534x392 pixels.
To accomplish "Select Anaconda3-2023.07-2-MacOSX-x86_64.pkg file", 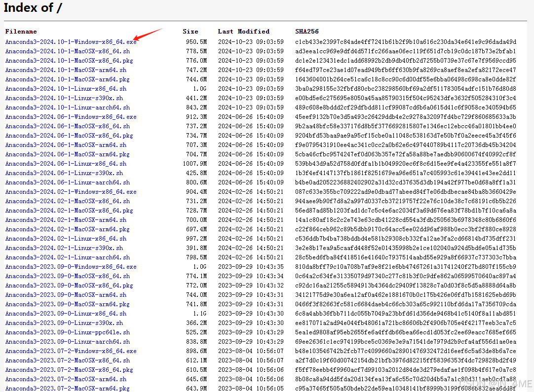I will point(69,369).
